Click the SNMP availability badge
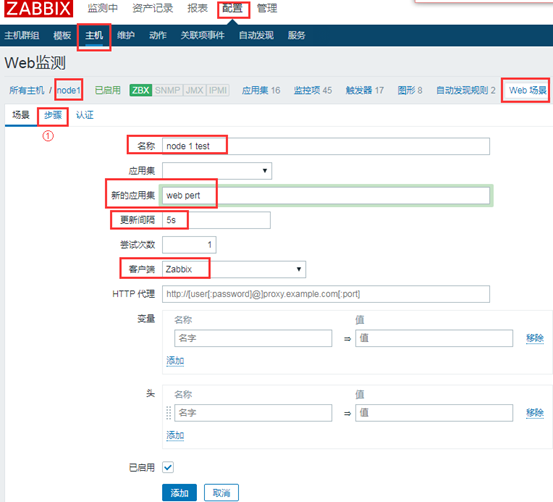This screenshot has width=553, height=502. point(168,90)
